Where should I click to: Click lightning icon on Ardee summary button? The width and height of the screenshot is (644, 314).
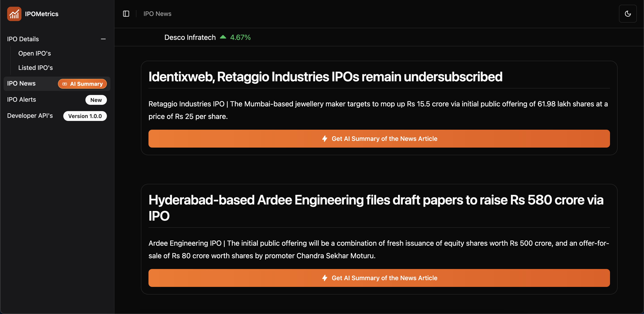(324, 278)
